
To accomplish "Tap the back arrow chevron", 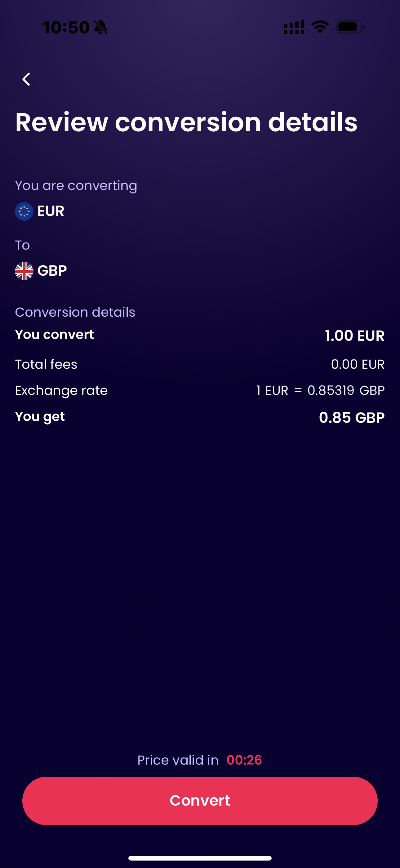I will [26, 79].
